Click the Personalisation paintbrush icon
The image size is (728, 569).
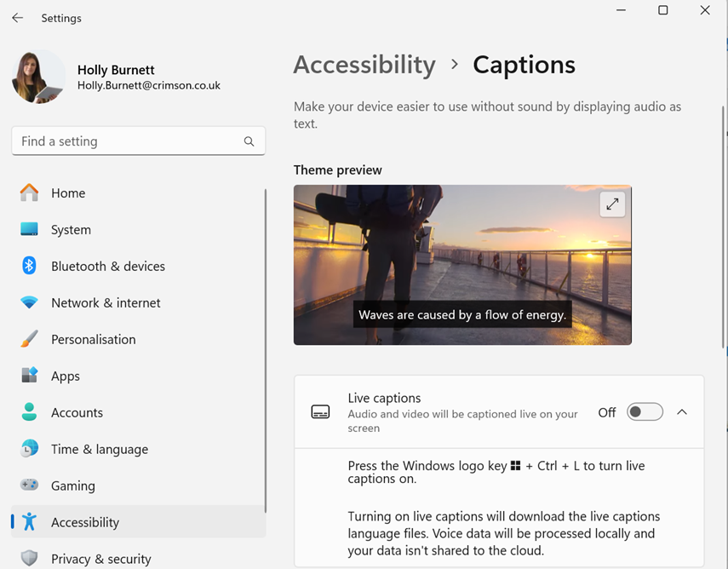coord(29,339)
